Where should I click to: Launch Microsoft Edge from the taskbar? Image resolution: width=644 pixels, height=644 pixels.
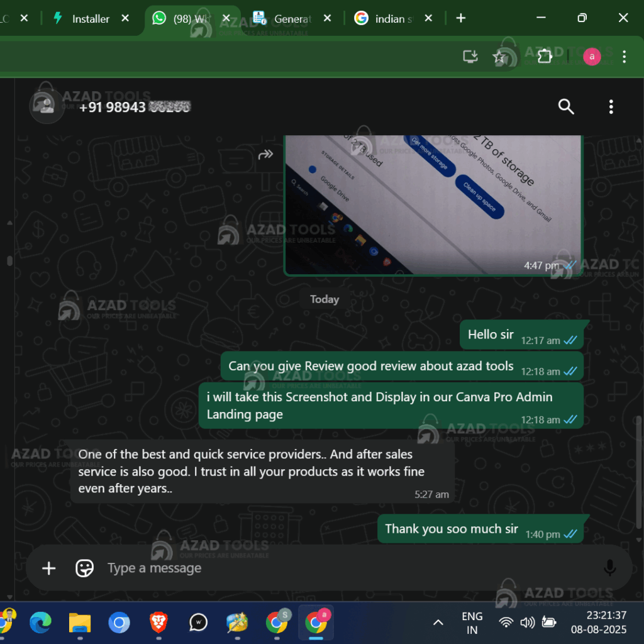point(40,623)
